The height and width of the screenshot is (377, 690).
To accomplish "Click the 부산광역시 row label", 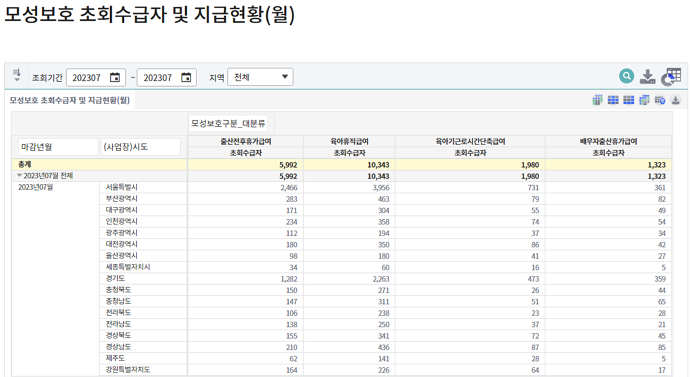I will pos(121,198).
